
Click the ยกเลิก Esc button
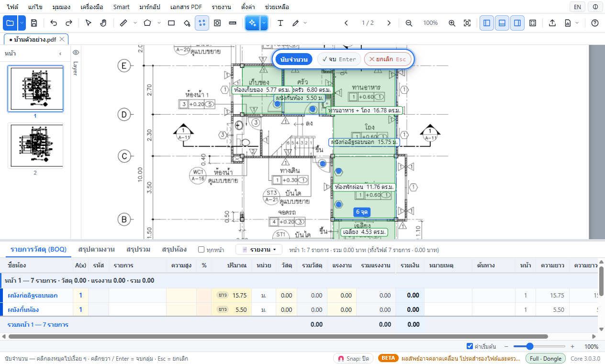point(388,59)
